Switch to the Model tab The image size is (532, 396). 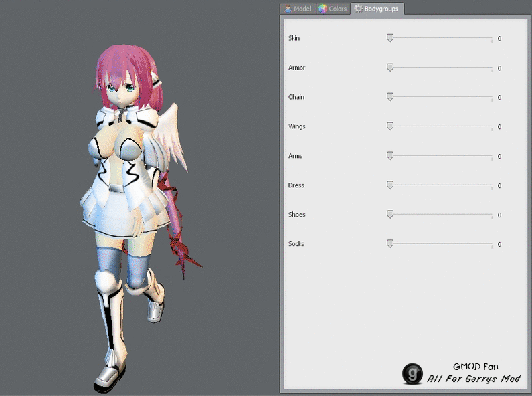pyautogui.click(x=298, y=9)
